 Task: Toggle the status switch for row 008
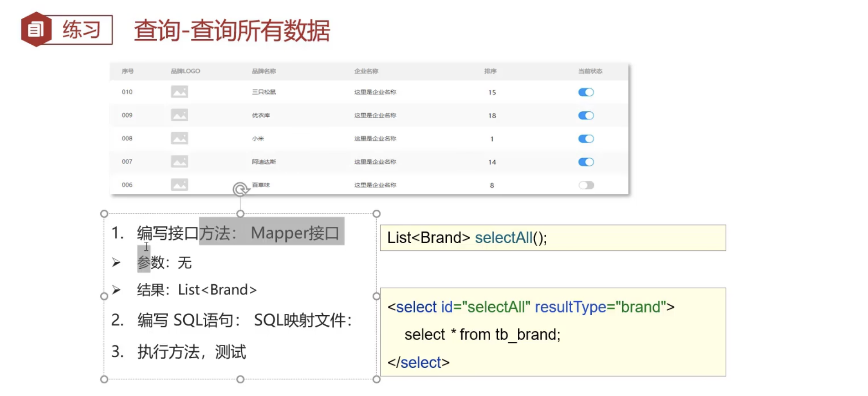[586, 139]
